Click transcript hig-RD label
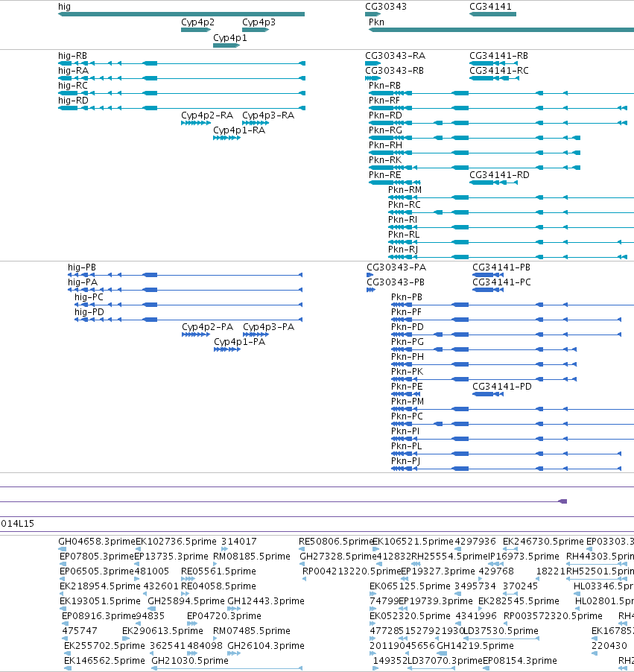The height and width of the screenshot is (672, 634). click(73, 101)
